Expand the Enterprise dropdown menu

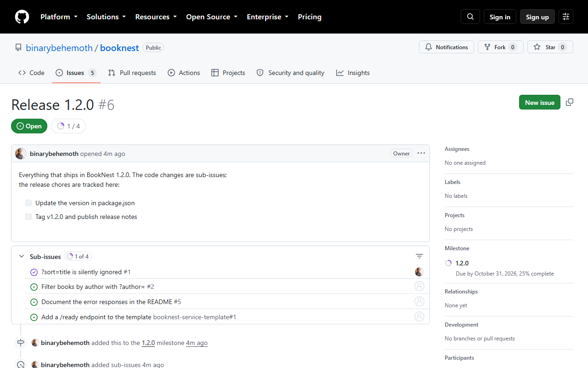click(x=267, y=17)
